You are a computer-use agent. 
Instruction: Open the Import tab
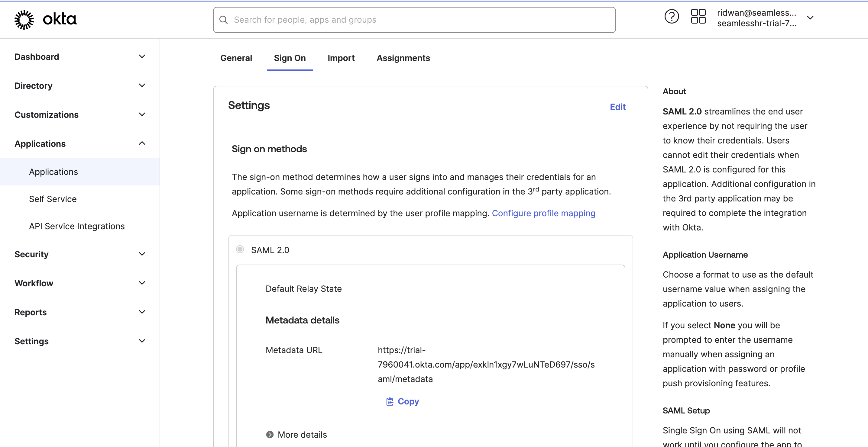(x=341, y=58)
